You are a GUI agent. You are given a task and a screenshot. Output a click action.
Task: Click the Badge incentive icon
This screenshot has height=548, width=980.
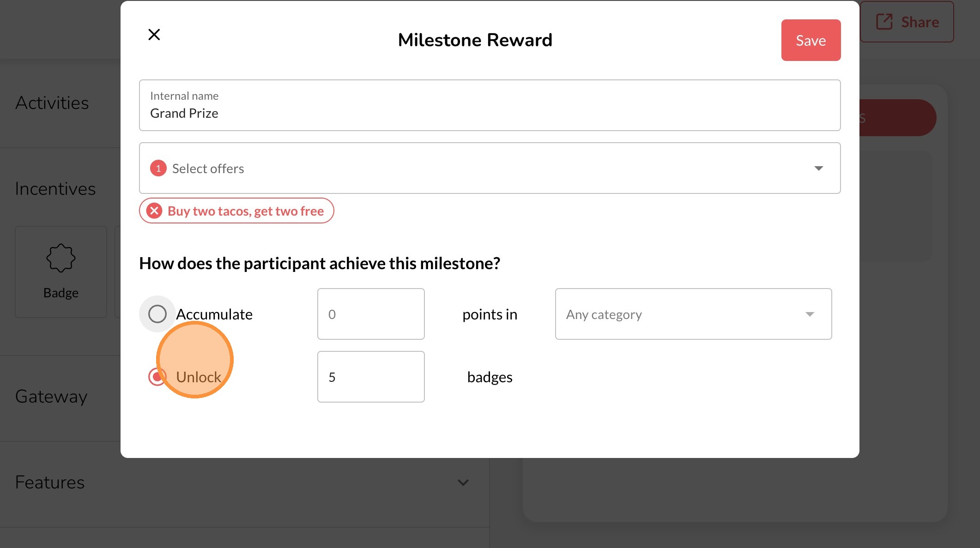[60, 258]
